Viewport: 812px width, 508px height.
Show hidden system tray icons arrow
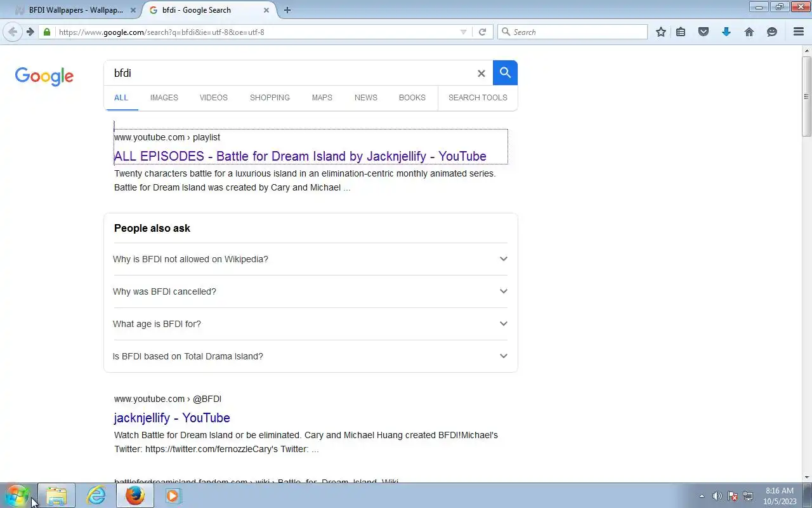point(702,496)
